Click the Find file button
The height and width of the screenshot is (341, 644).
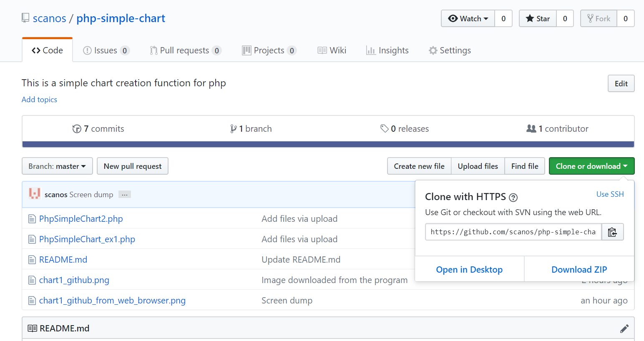(525, 166)
